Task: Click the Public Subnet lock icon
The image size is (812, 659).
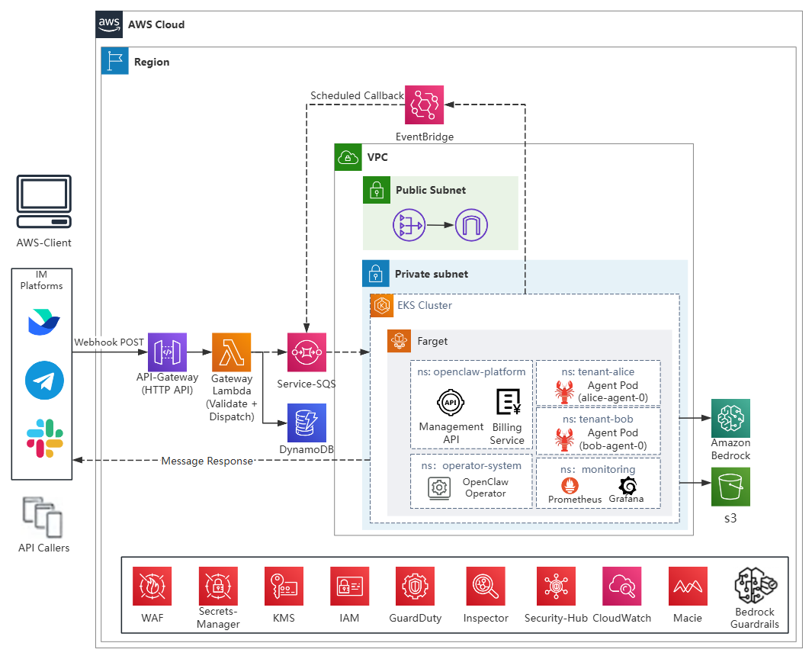Action: [x=377, y=190]
